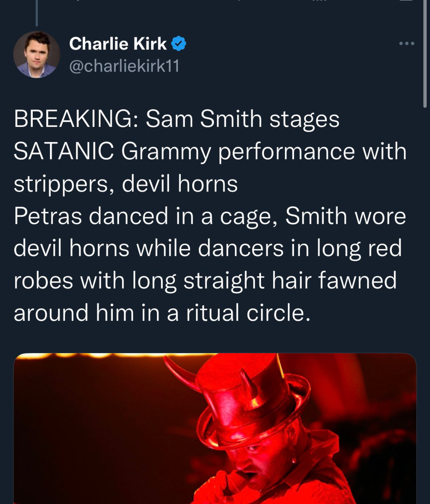The width and height of the screenshot is (430, 504).
Task: Open the tweet author's profile avatar
Action: [x=36, y=55]
